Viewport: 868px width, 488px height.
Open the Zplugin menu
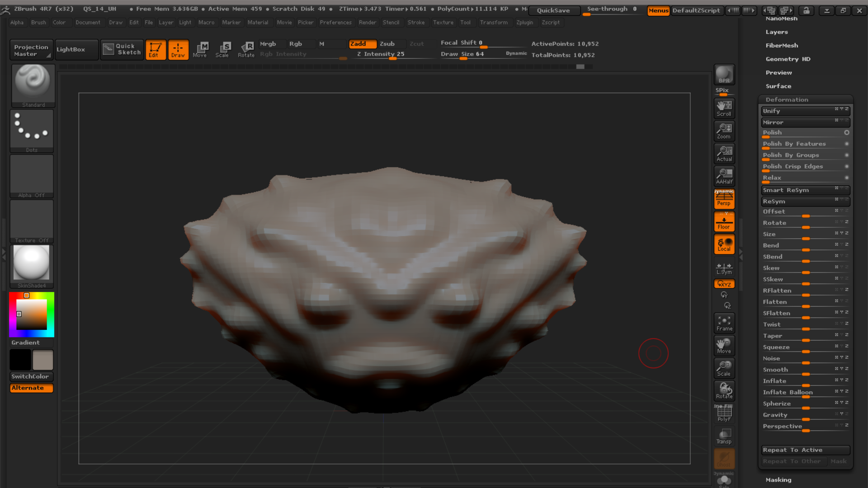coord(525,22)
